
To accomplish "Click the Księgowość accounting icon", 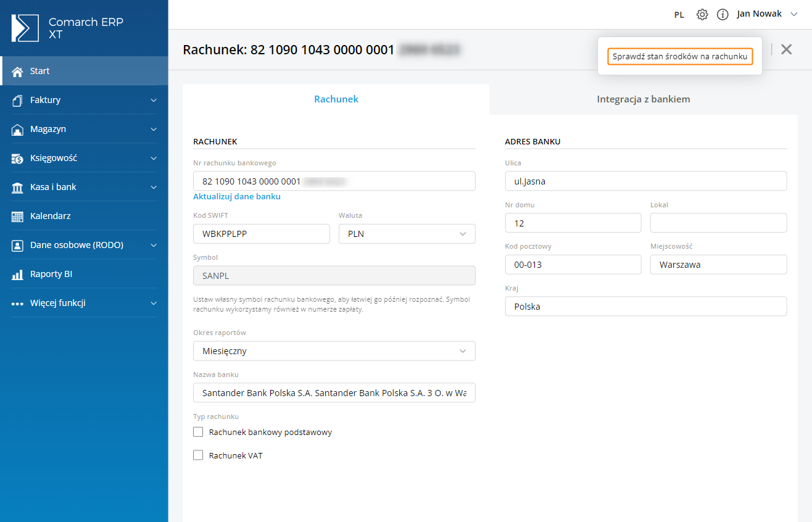I will (x=17, y=158).
